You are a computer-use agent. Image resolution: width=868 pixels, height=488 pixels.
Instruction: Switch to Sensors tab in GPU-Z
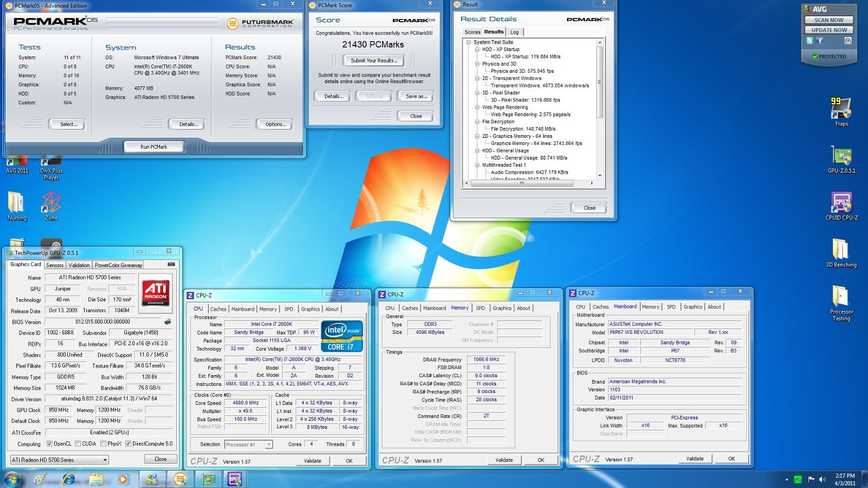tap(55, 265)
